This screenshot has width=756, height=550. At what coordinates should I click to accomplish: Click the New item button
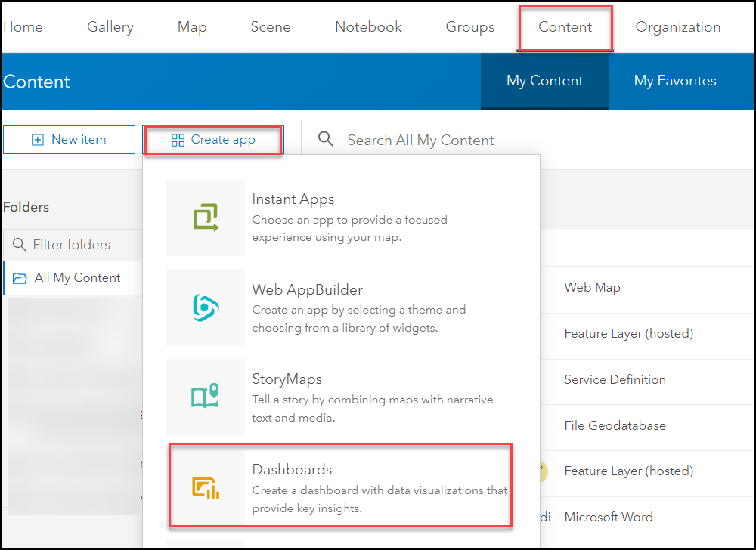(69, 140)
